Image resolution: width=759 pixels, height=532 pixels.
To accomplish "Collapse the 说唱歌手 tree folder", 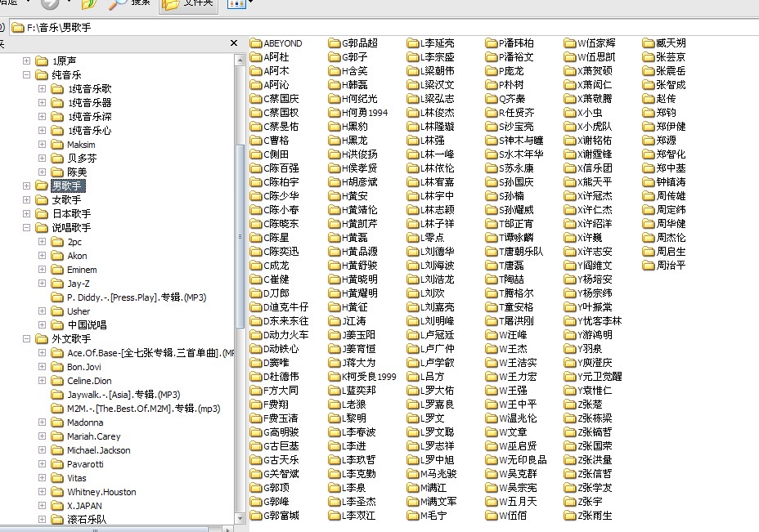I will [x=27, y=228].
